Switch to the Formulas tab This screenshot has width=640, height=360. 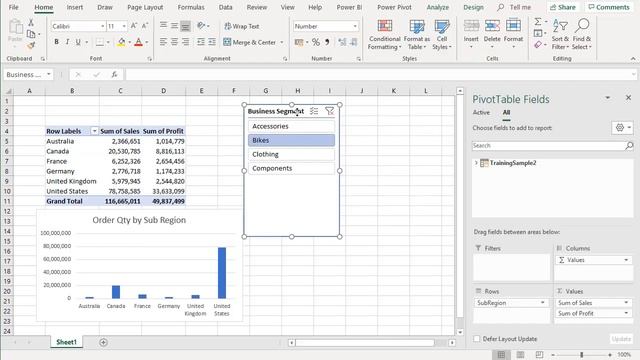pyautogui.click(x=191, y=7)
